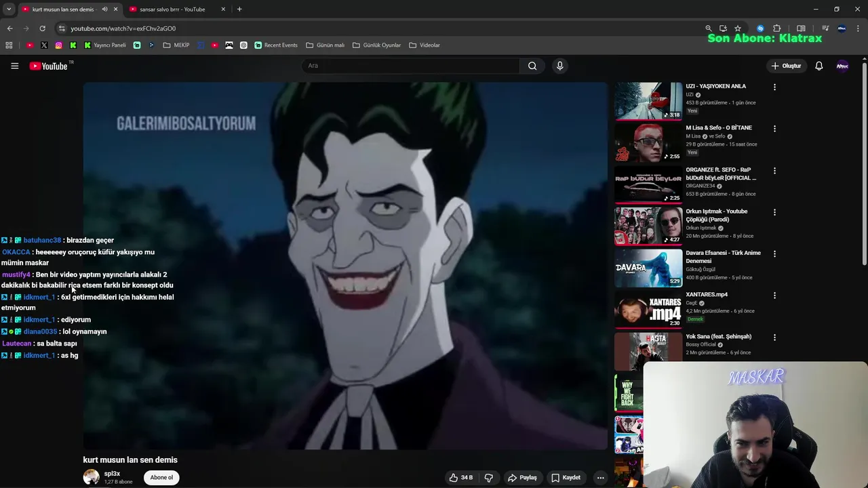Open the reading mode side panel icon
This screenshot has height=488, width=868.
pos(801,28)
